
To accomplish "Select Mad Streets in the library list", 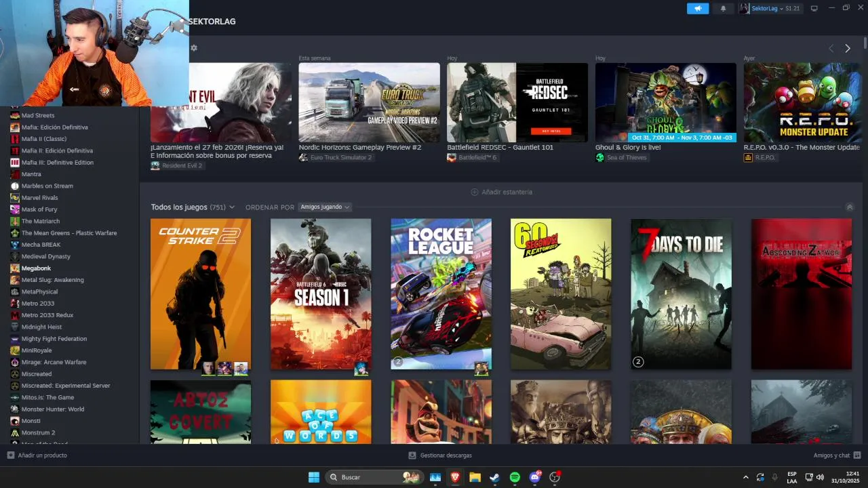I will click(38, 115).
